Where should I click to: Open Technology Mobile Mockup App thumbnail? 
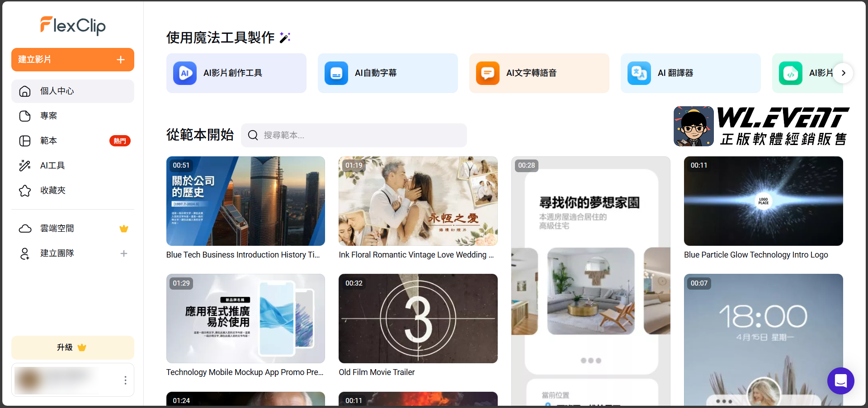(245, 319)
